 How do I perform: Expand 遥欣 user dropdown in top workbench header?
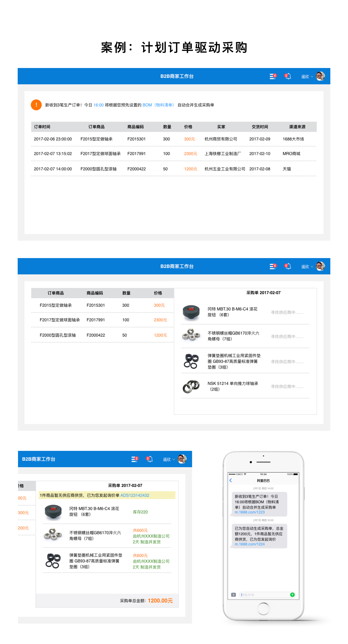pos(307,77)
